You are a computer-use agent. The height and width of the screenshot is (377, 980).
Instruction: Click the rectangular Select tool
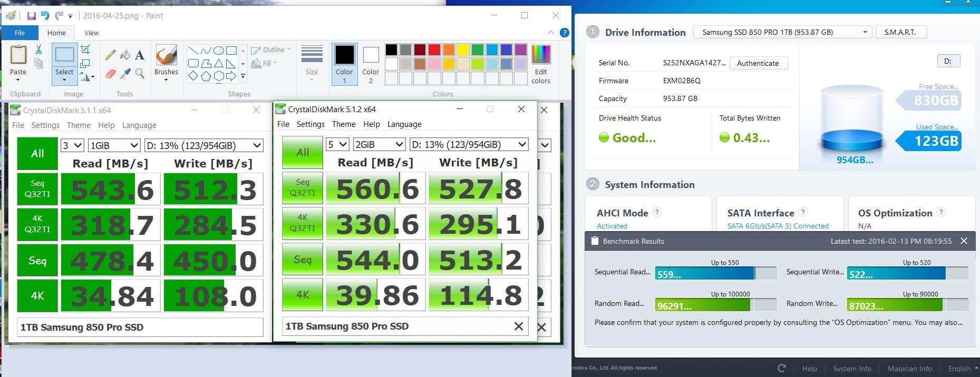click(x=64, y=55)
